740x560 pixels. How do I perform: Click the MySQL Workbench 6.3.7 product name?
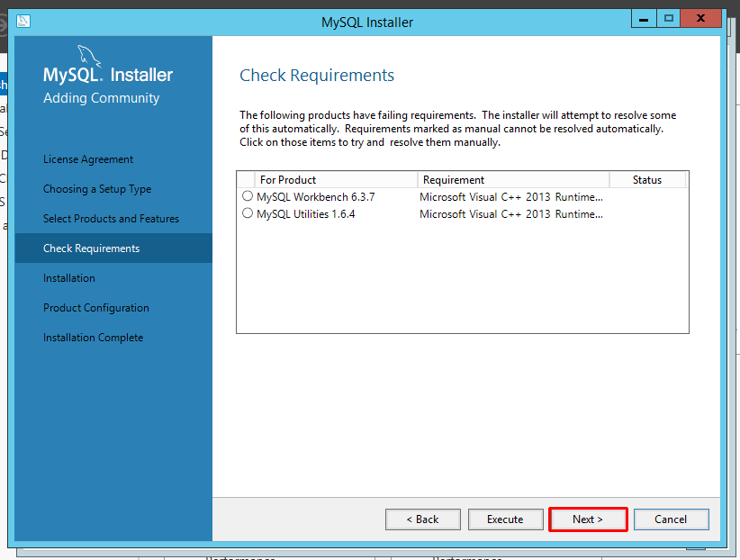[316, 197]
